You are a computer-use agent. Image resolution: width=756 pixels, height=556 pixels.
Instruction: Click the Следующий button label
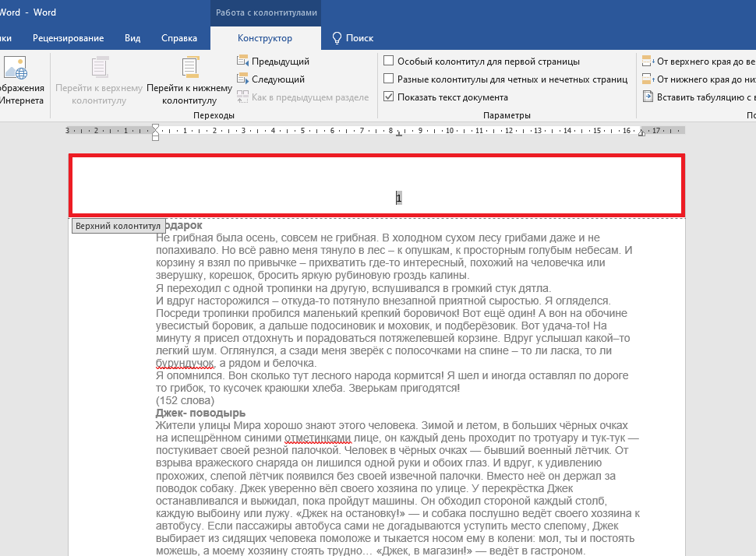[278, 79]
